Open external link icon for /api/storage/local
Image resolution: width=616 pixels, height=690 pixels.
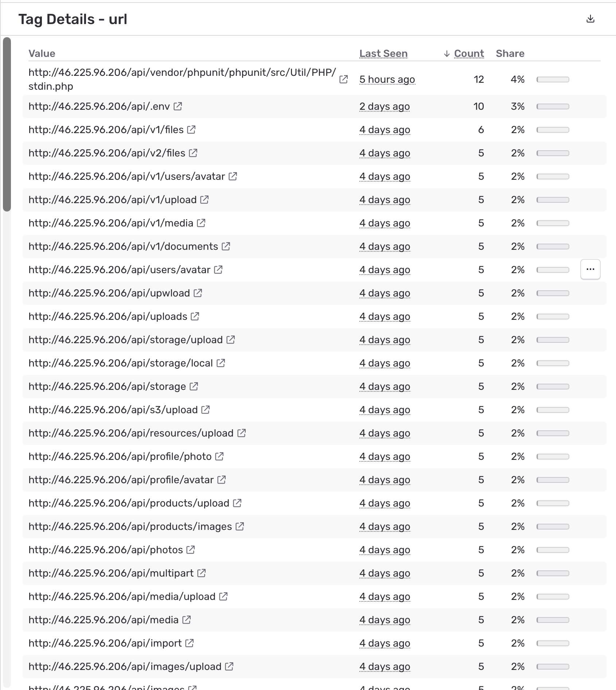pos(221,363)
